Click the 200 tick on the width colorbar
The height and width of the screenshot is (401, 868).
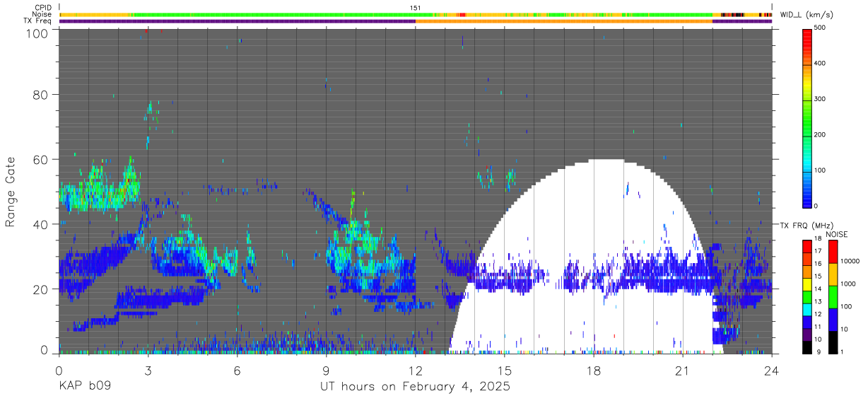click(820, 134)
